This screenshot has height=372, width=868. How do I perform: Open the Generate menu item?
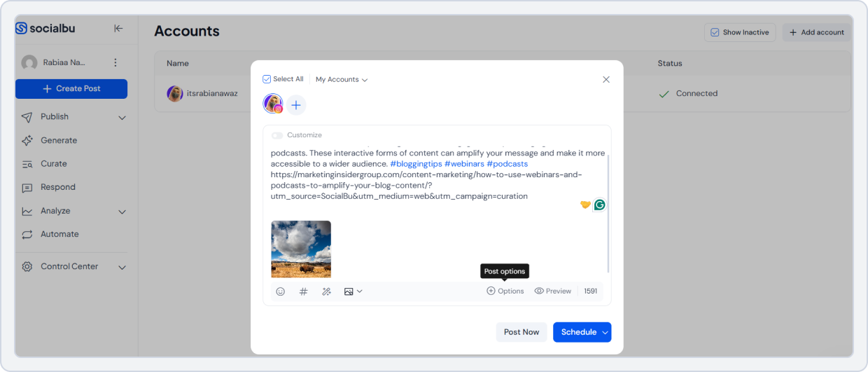coord(59,140)
